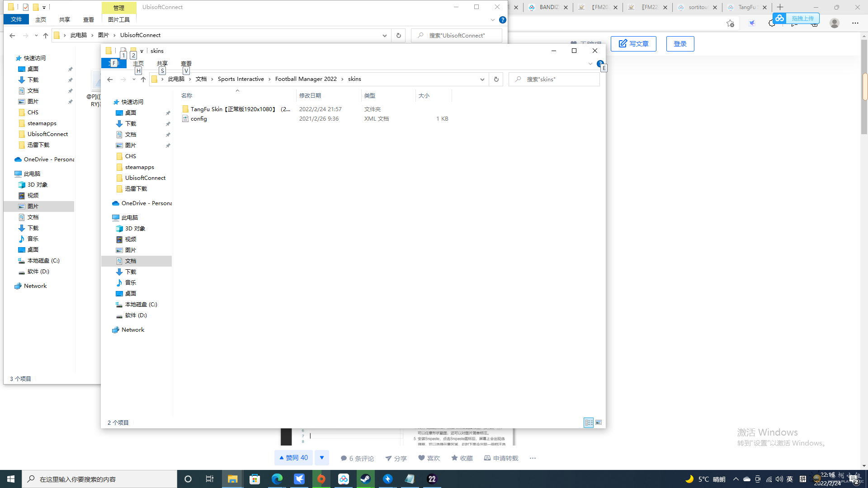868x488 pixels.
Task: Open 文件 menu in UbisoftConnect window
Action: [x=16, y=19]
